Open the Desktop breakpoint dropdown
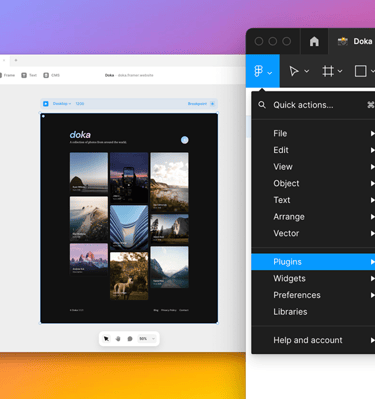This screenshot has width=375, height=399. pos(62,104)
